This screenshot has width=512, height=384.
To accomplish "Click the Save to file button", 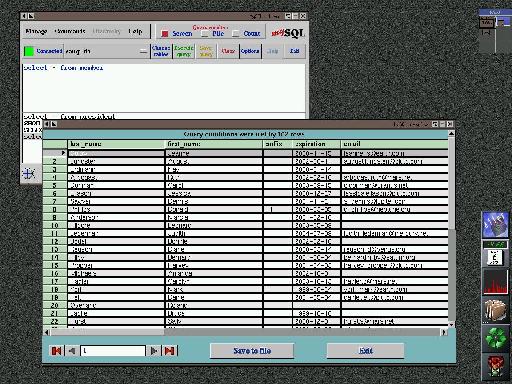I will [x=252, y=351].
